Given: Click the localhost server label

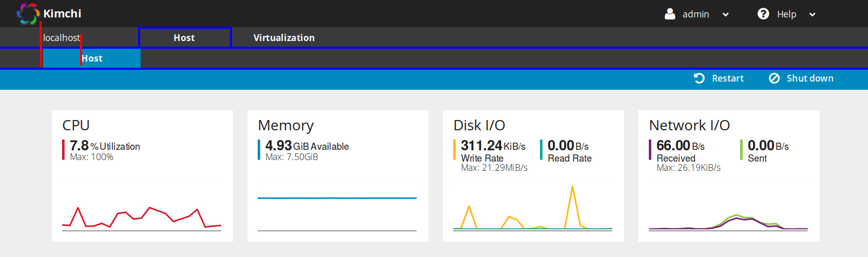Looking at the screenshot, I should 62,37.
